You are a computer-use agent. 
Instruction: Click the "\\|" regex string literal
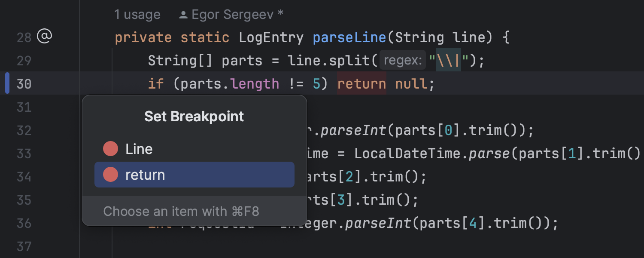pyautogui.click(x=449, y=61)
